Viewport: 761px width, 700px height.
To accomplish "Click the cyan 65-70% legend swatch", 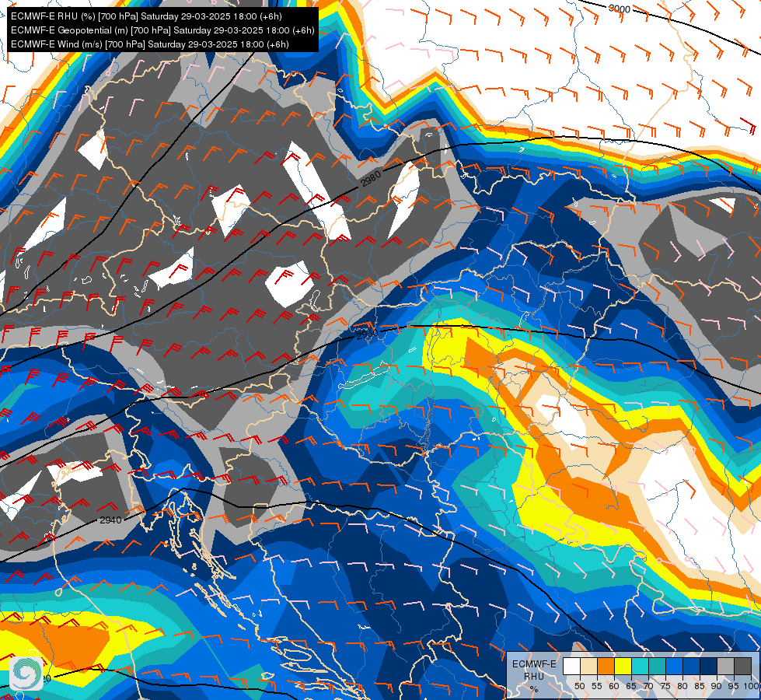I will 641,666.
